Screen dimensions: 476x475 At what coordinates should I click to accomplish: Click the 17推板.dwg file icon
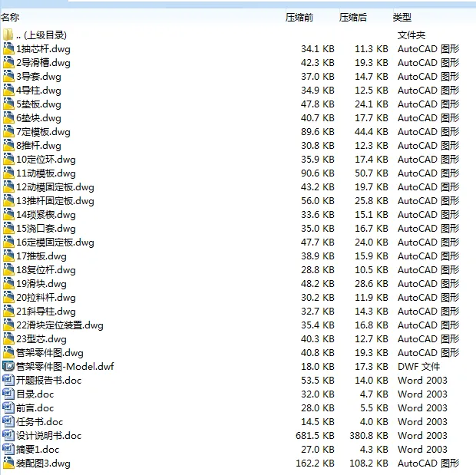(8, 256)
